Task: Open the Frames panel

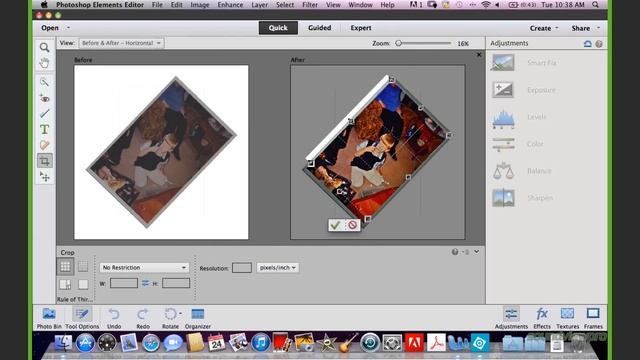Action: point(593,318)
